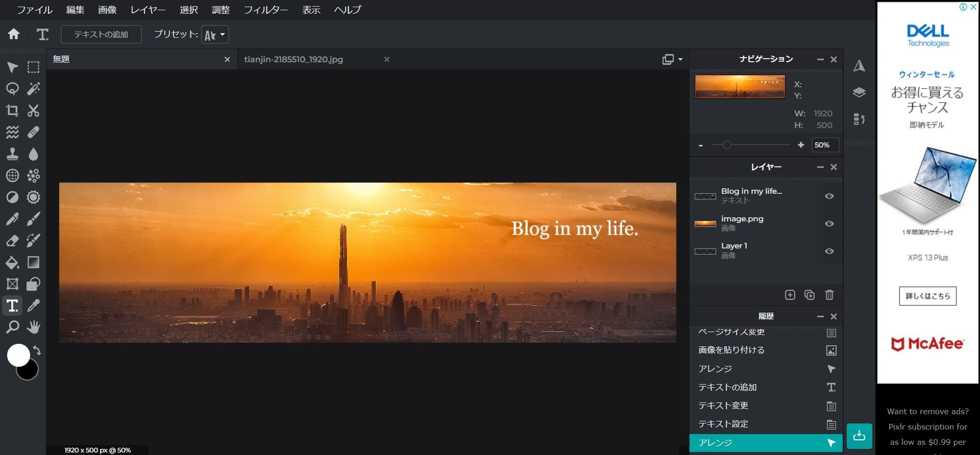Viewport: 980px width, 455px height.
Task: Switch to tianjin-2185510_1920.jpg tab
Action: coord(293,60)
